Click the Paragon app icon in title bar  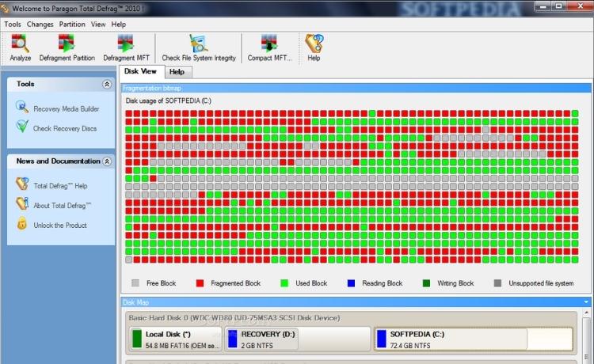pos(5,9)
